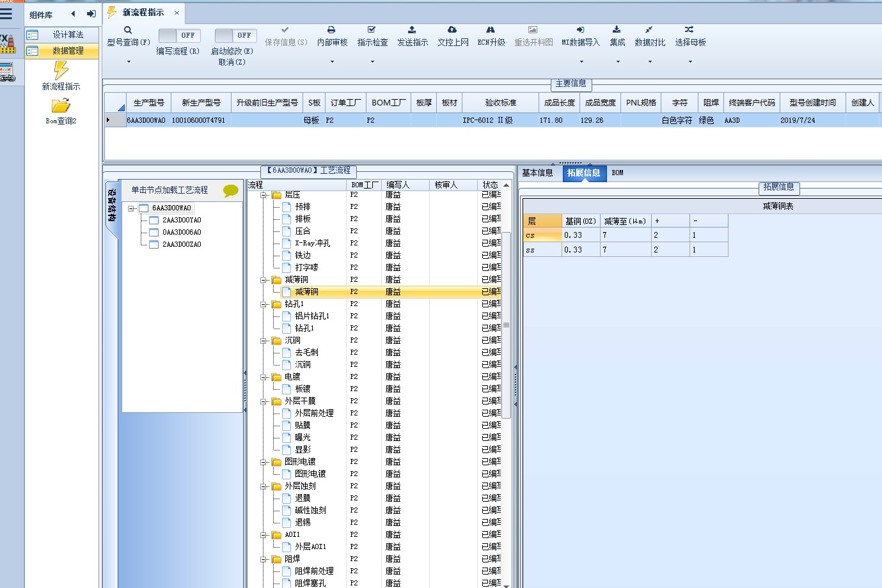Collapse 钻孔1 folder node
Viewport: 882px width, 588px height.
tap(264, 304)
